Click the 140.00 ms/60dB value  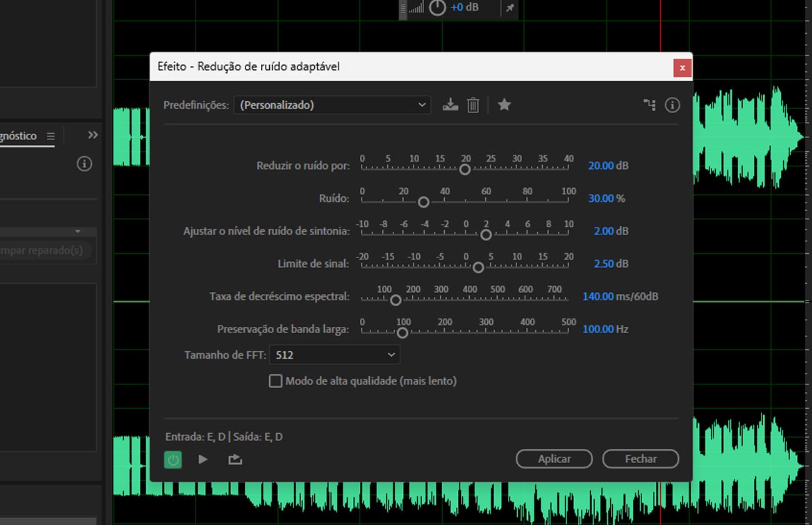click(x=598, y=296)
